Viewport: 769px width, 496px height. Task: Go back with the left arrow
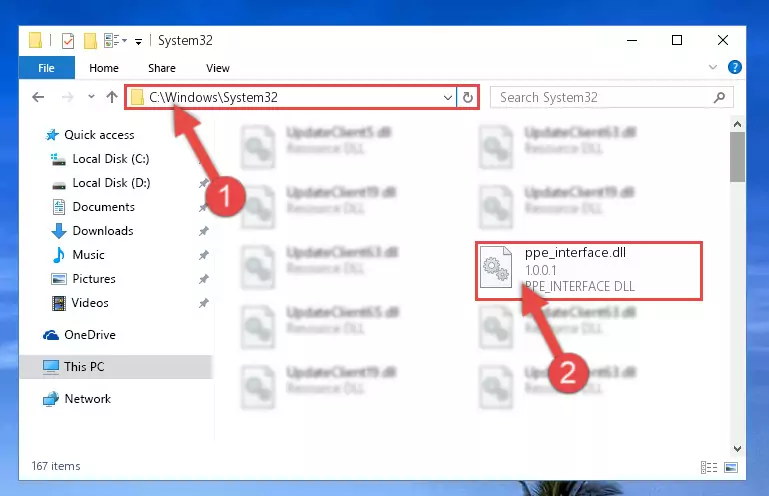(38, 97)
